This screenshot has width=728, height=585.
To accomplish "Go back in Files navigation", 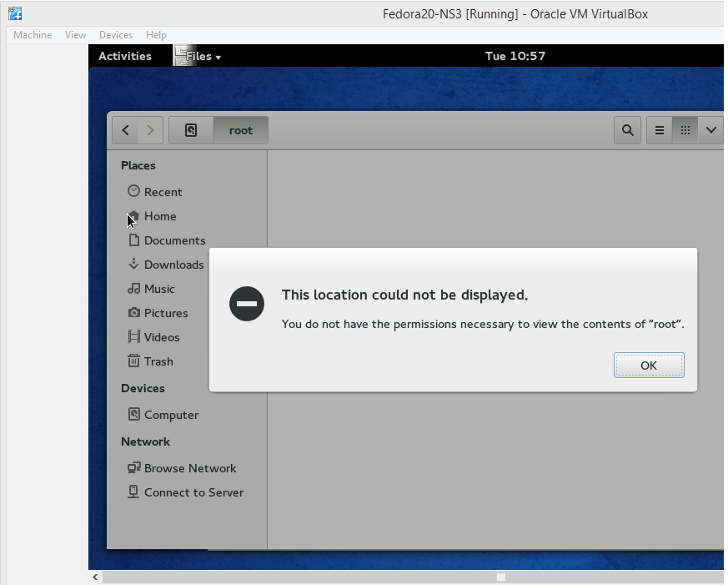I will 125,130.
